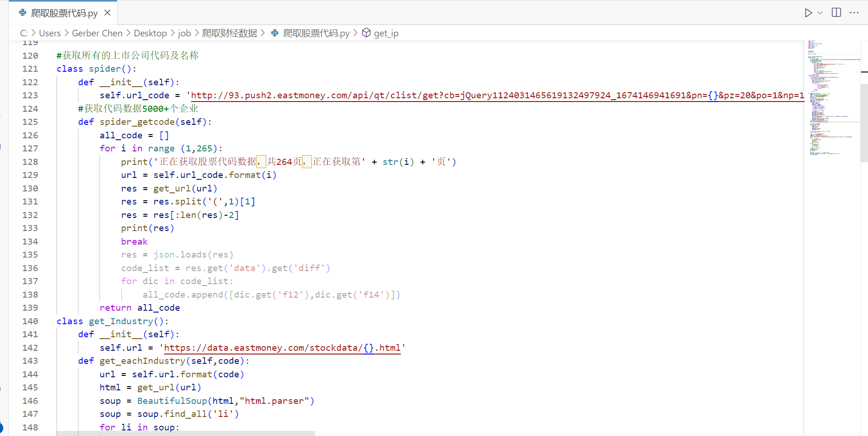
Task: Open More Actions ellipsis menu
Action: 854,13
